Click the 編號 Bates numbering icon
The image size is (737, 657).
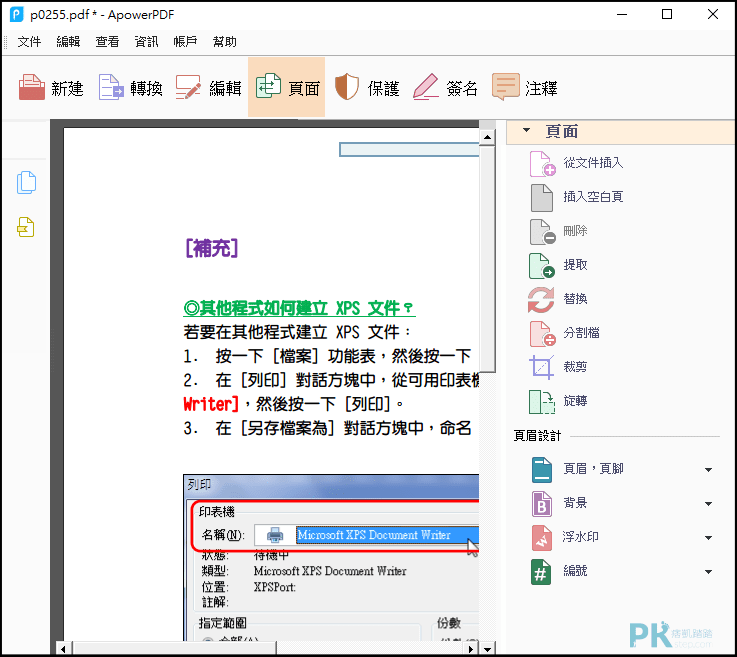[x=541, y=571]
